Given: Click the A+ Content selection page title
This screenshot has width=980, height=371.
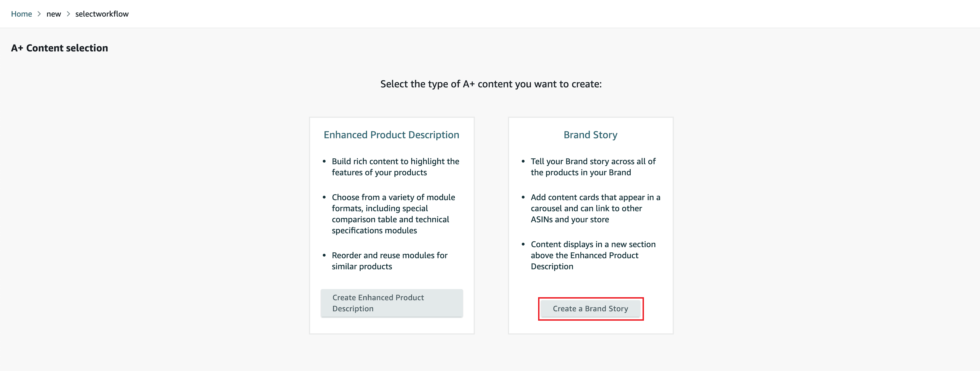Looking at the screenshot, I should 59,48.
